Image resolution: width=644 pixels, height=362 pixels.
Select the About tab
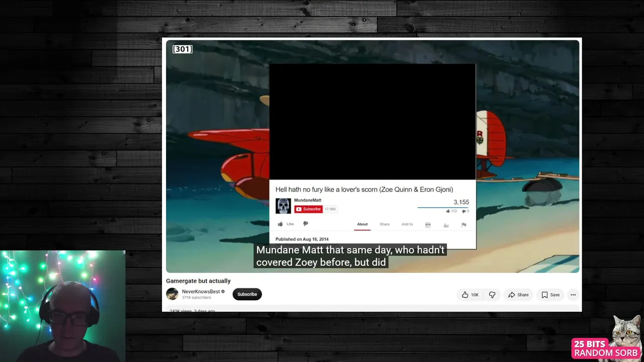362,224
